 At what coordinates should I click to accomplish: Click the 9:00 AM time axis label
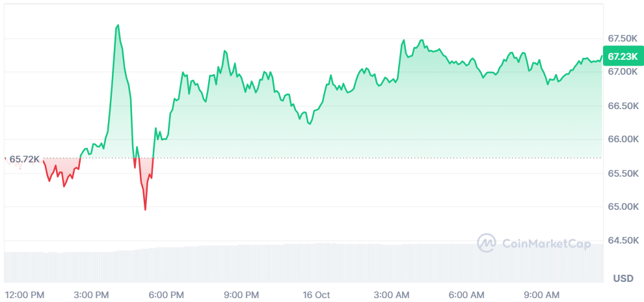click(542, 295)
